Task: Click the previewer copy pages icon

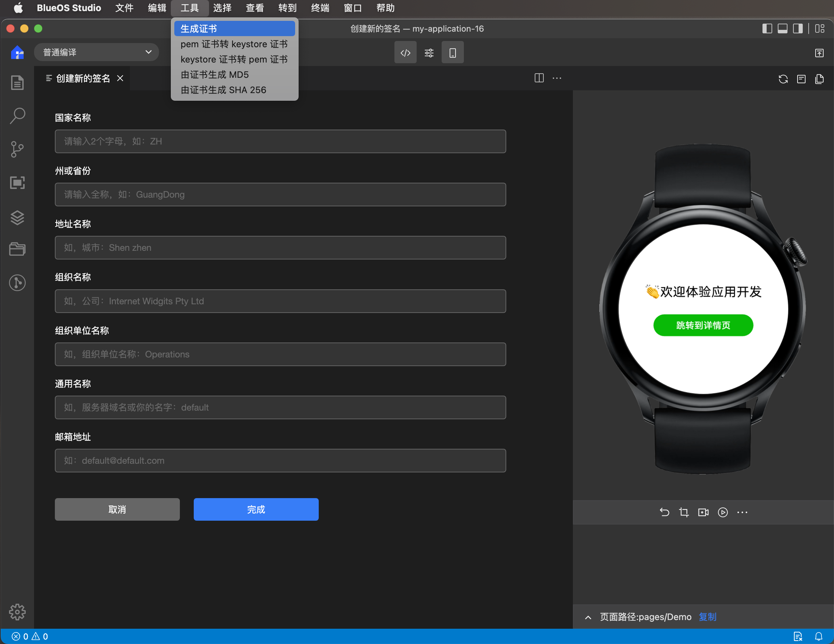Action: click(x=819, y=79)
